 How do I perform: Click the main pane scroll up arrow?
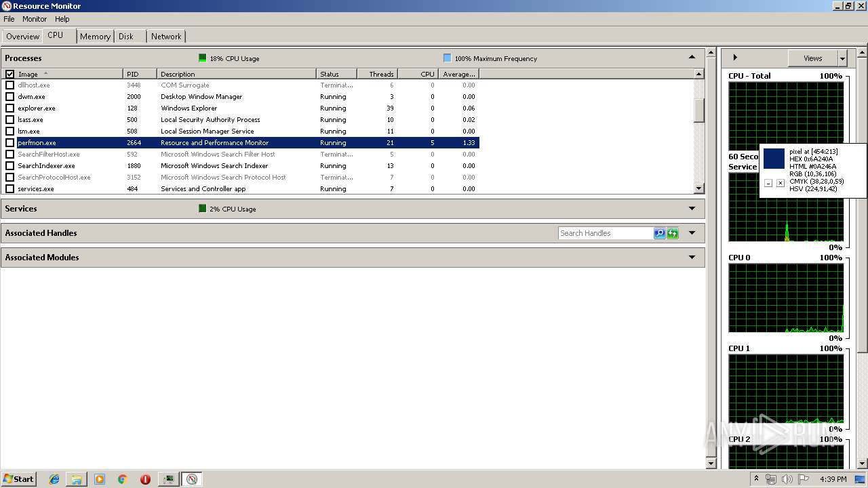pos(711,52)
